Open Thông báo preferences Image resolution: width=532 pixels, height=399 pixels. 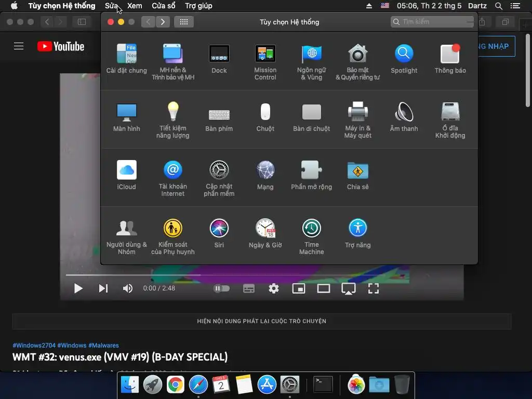click(450, 59)
